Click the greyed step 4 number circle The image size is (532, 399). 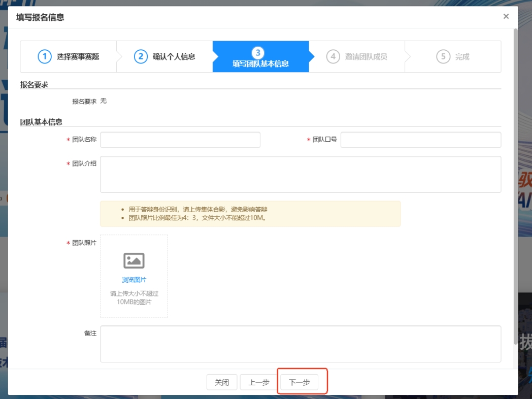pos(333,56)
